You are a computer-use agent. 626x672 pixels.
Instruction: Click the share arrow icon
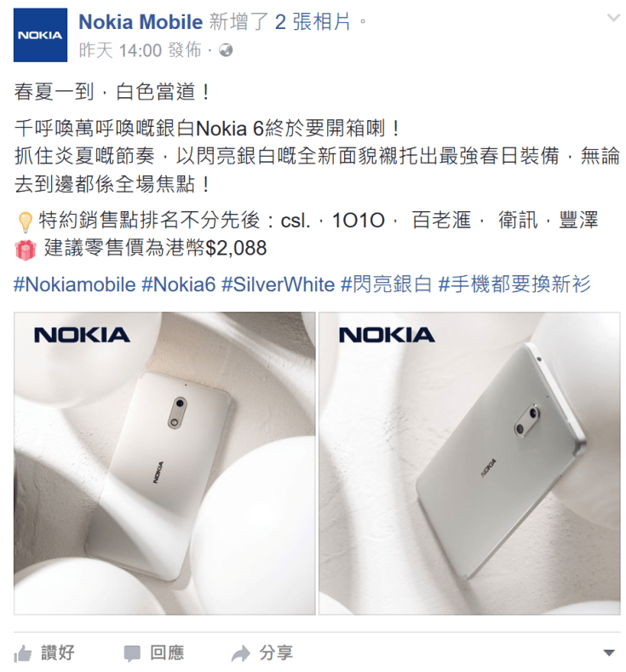(x=241, y=654)
